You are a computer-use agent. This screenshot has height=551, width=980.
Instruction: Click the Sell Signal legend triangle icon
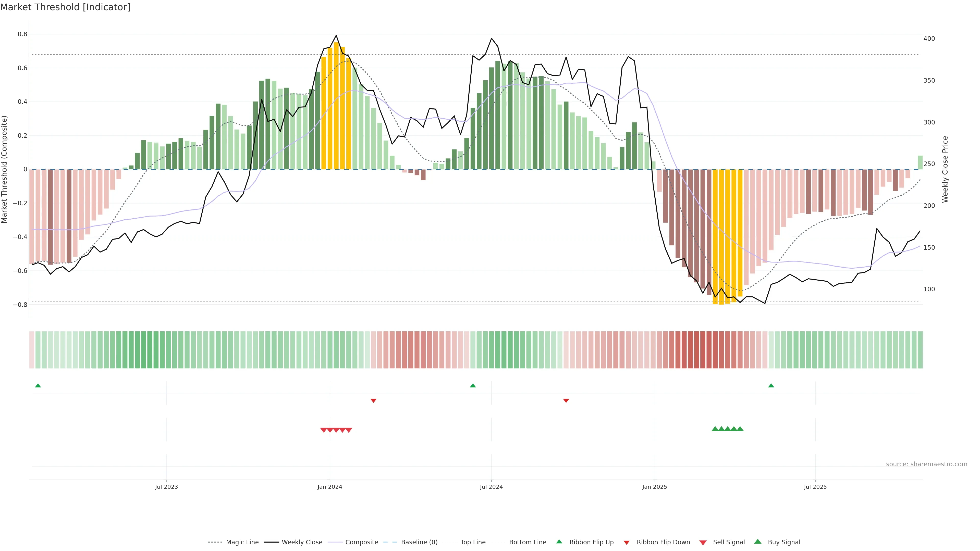coord(703,542)
